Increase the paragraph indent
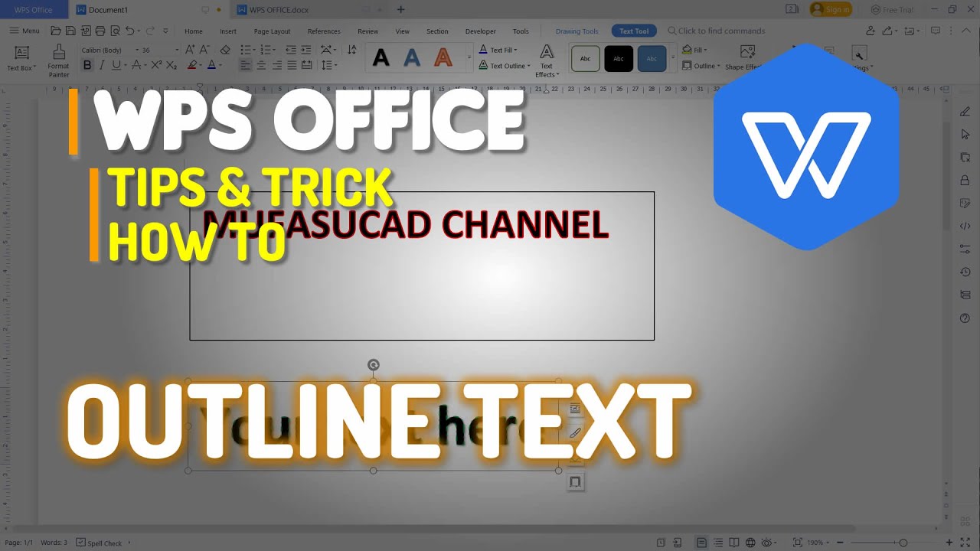Image resolution: width=980 pixels, height=551 pixels. [x=306, y=50]
